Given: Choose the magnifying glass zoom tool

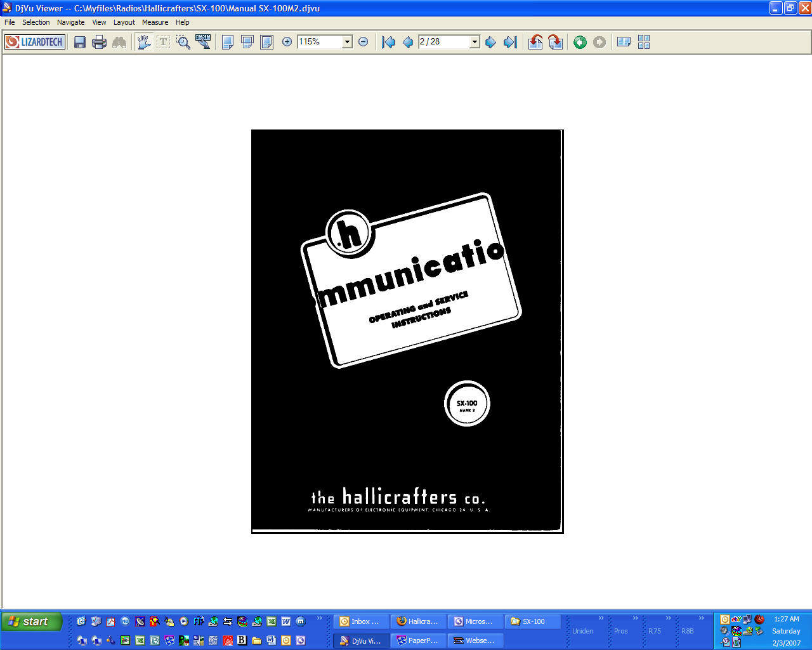Looking at the screenshot, I should 183,42.
